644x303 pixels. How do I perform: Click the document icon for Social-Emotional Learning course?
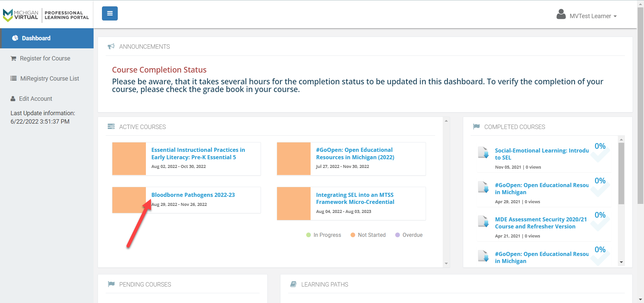[483, 152]
